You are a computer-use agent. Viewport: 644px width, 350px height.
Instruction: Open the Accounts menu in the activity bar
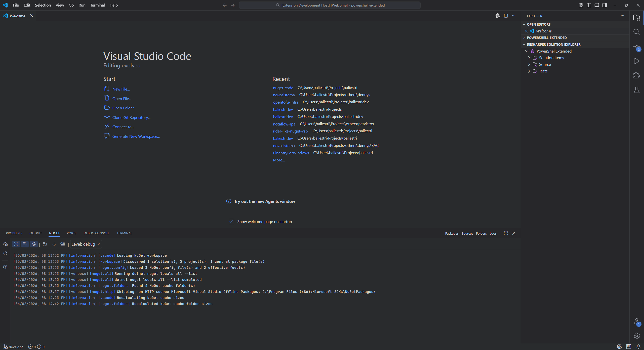(636, 322)
